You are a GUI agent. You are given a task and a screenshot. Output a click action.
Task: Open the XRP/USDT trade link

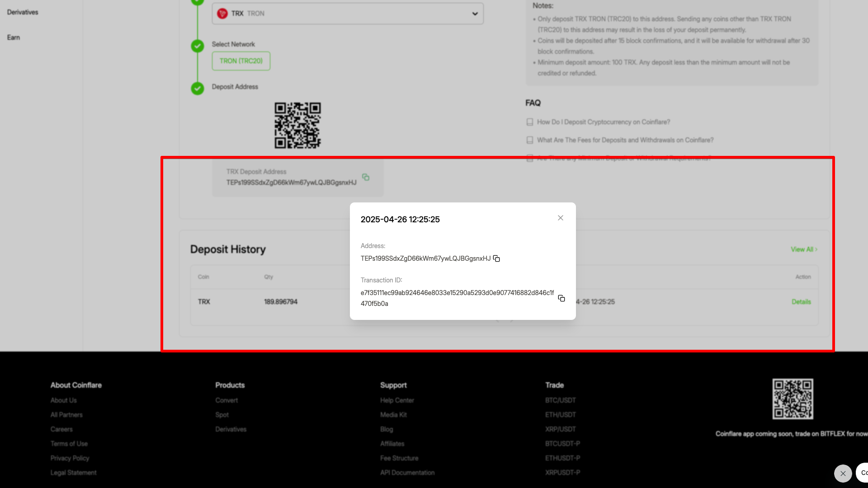(561, 429)
